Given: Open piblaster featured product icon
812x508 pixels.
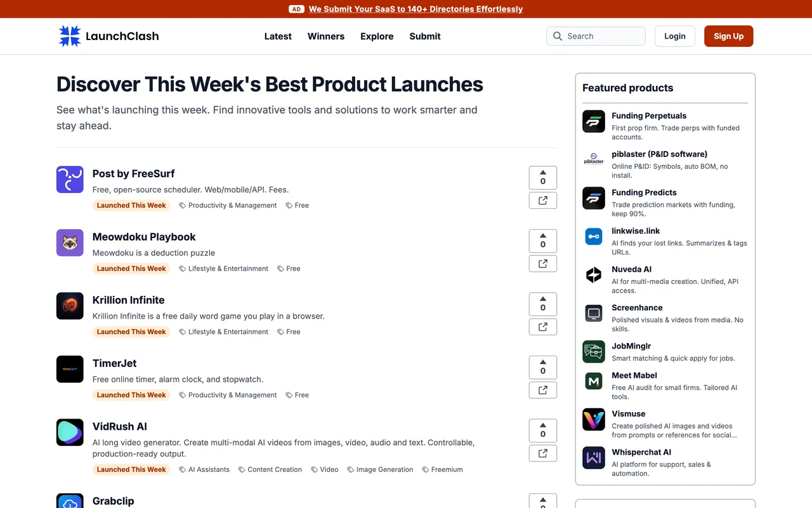Looking at the screenshot, I should [594, 159].
